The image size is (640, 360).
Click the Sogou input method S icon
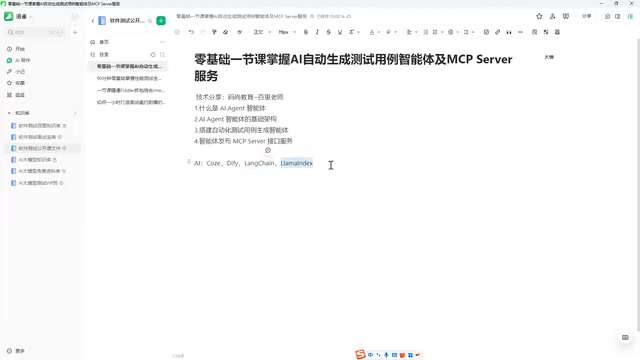coord(360,354)
